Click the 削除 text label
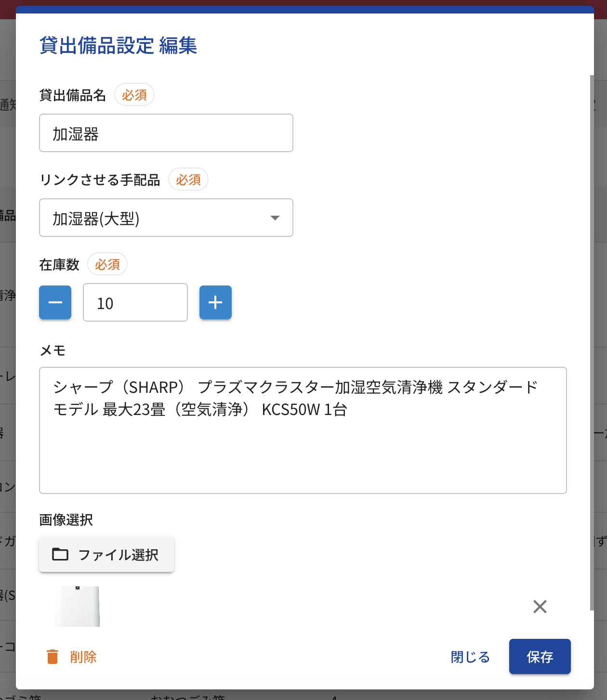The image size is (607, 700). [x=83, y=657]
